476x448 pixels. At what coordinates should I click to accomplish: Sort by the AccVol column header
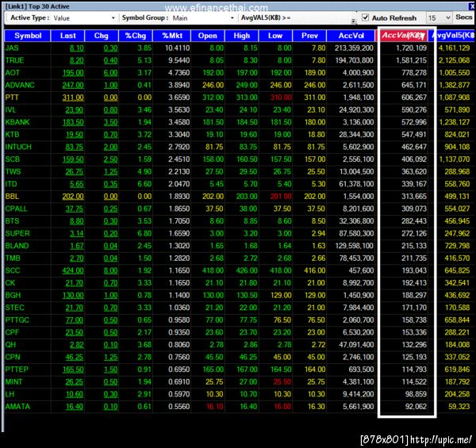click(351, 36)
